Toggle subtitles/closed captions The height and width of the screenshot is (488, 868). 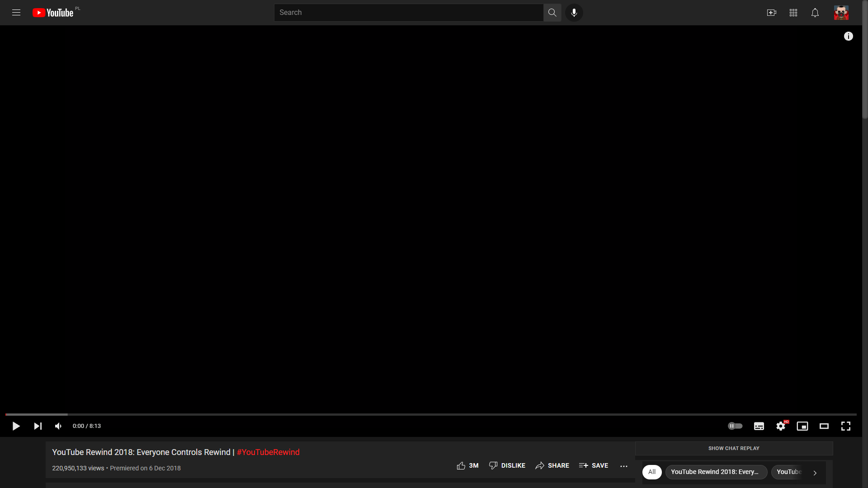tap(759, 426)
